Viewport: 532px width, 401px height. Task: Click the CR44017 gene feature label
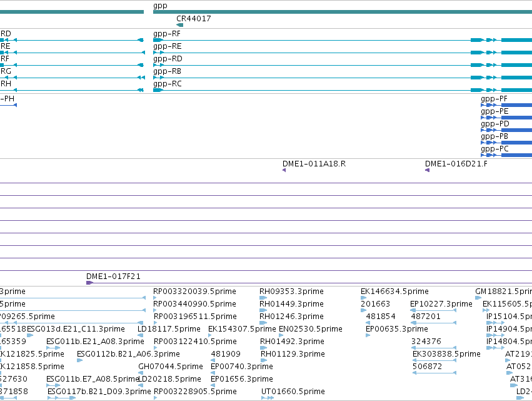(x=194, y=19)
